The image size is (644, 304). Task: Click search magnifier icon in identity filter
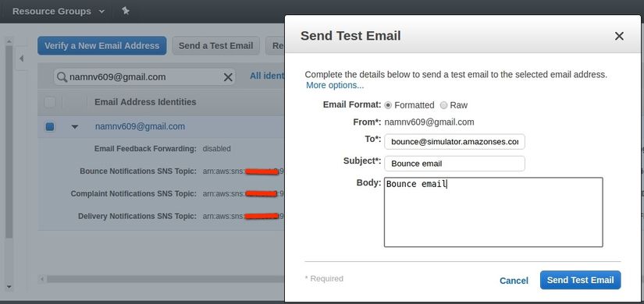[62, 77]
